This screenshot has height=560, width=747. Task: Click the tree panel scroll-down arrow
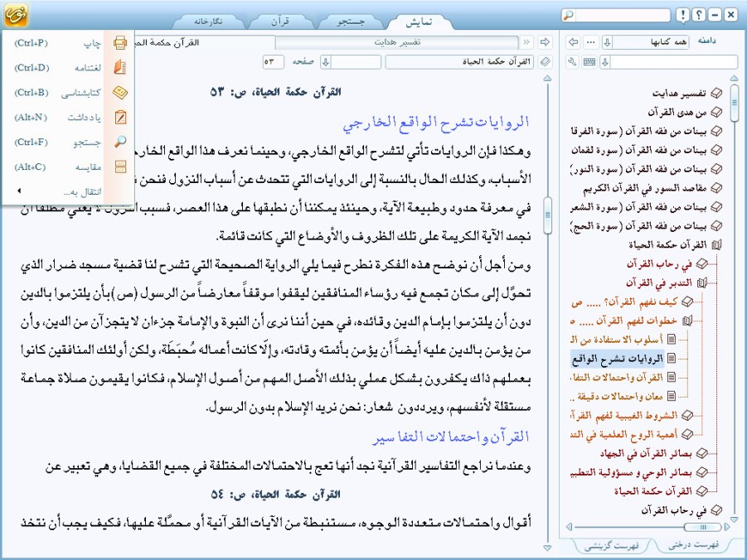pos(734,519)
